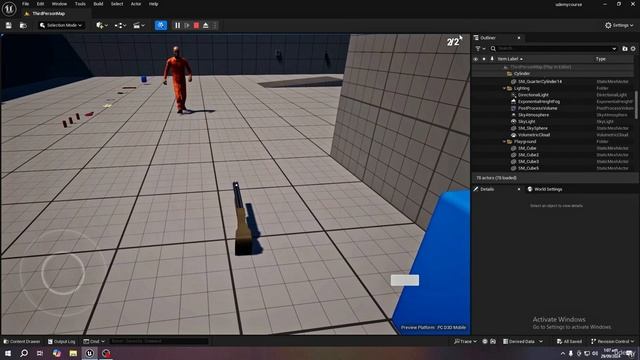
Task: Select the Outliner panel tab
Action: 488,38
